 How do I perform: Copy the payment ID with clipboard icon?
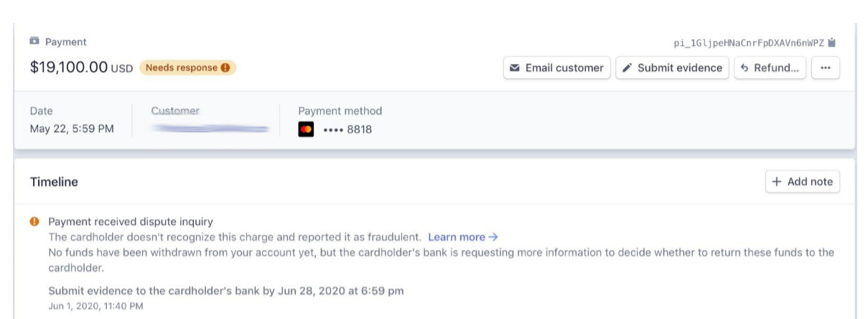tap(832, 43)
